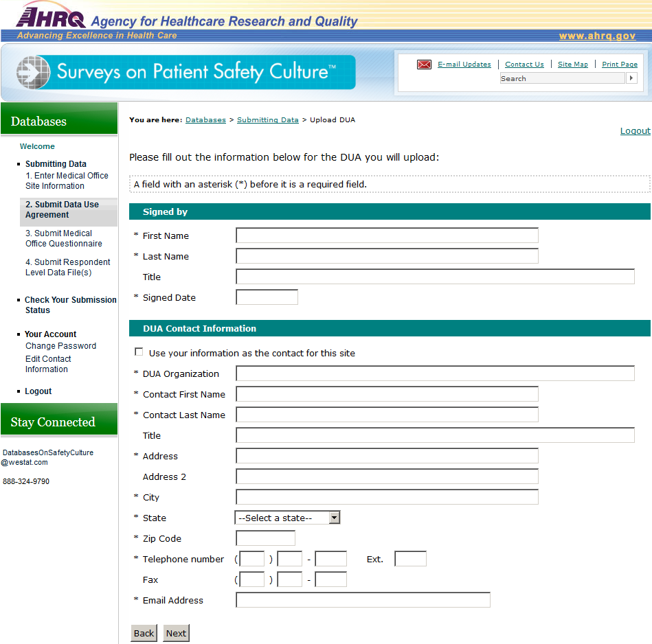Image resolution: width=652 pixels, height=644 pixels.
Task: Click DatabasesOnSafetyCulture@westat.com email text
Action: (47, 457)
